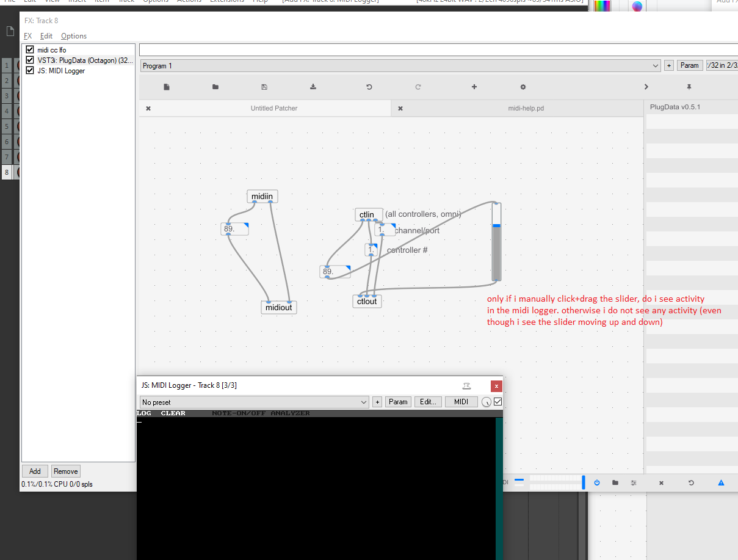Click the warning triangle in PlugData bottom bar

click(x=720, y=482)
